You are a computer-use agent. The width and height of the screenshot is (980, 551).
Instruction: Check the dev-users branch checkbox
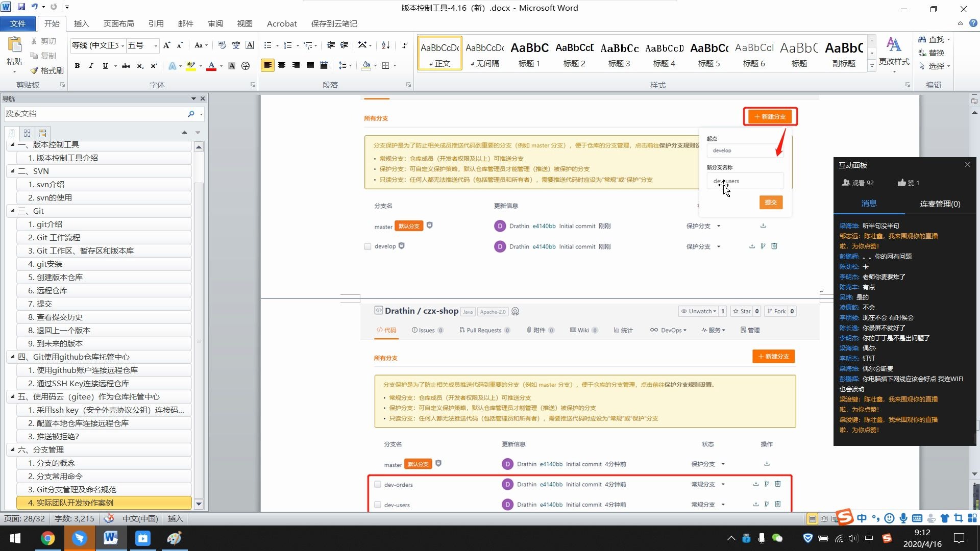point(378,505)
